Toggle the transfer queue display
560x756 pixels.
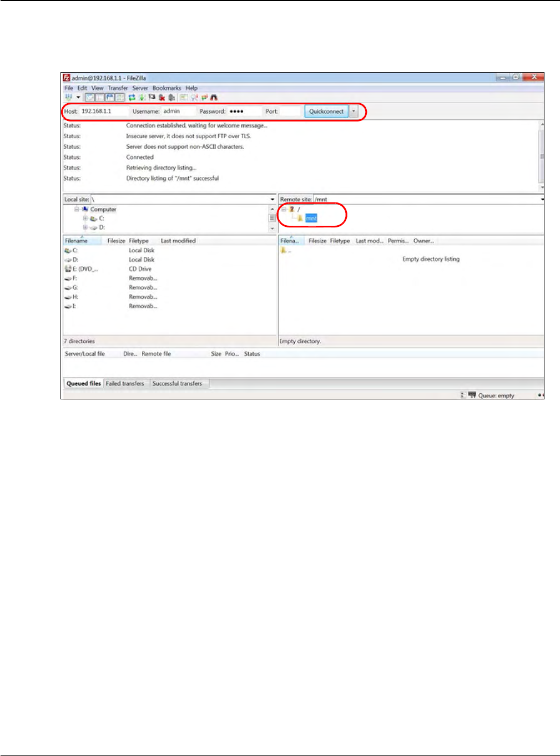[119, 97]
